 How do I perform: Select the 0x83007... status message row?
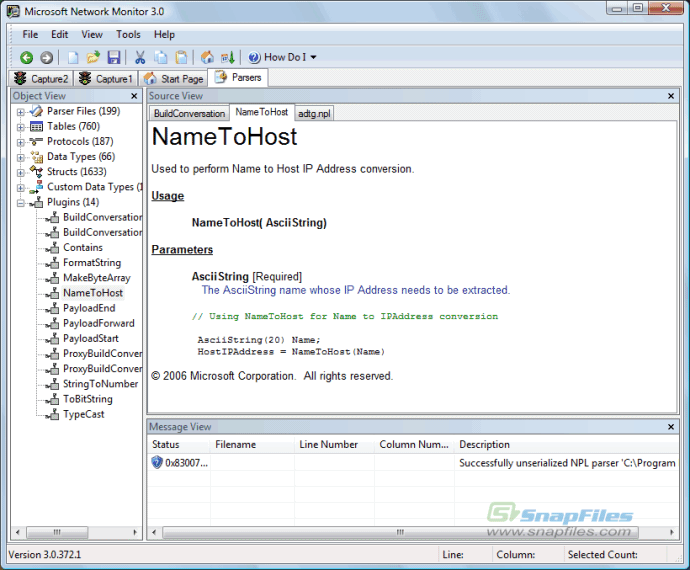coord(413,463)
